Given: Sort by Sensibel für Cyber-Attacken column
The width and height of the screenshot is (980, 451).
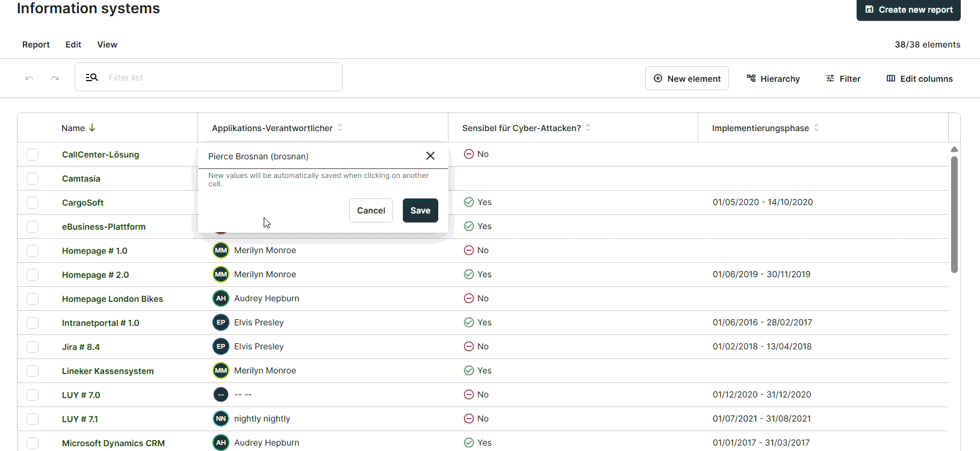Looking at the screenshot, I should point(526,128).
